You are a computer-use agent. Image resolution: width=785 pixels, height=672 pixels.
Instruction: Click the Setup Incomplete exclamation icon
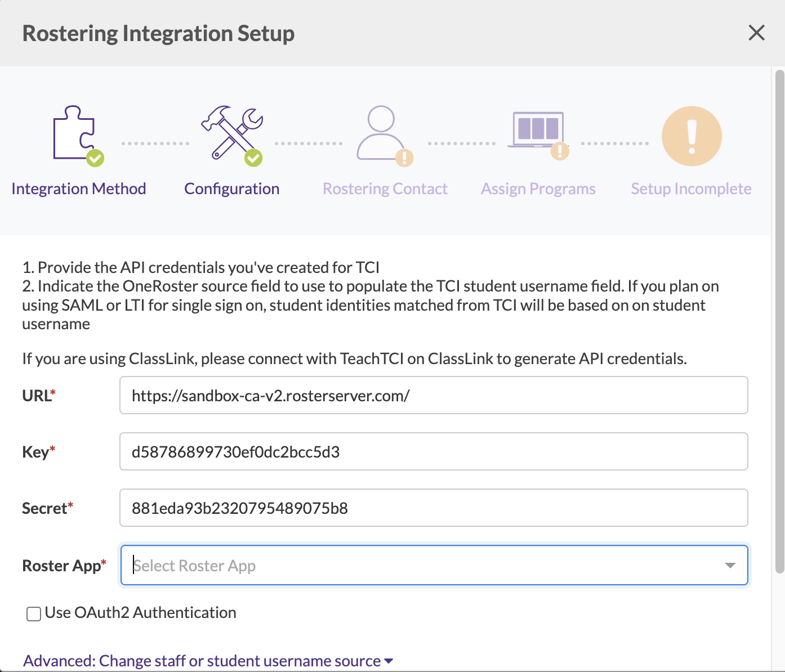tap(692, 136)
